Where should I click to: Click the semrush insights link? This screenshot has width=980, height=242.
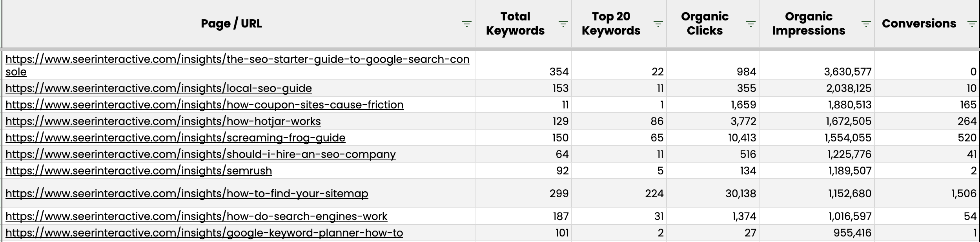pyautogui.click(x=138, y=170)
